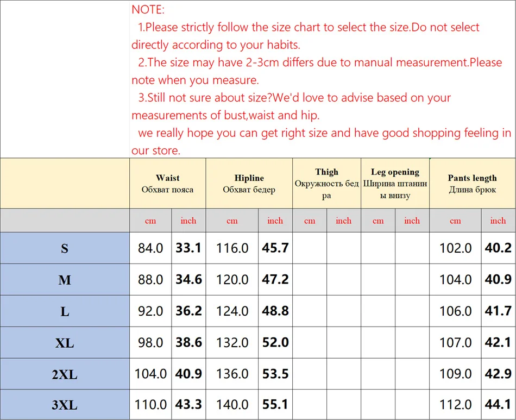
Task: Select the XL pants length inch value "42.1"
Action: pos(498,342)
